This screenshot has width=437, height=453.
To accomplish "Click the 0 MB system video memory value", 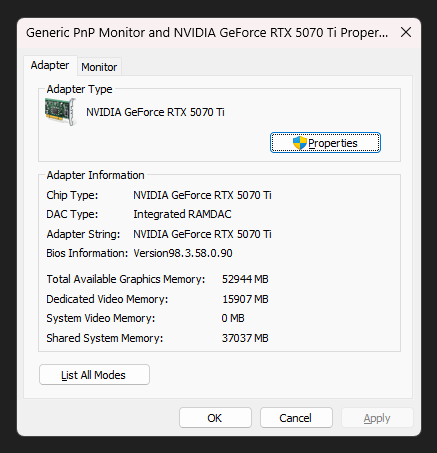I will tap(233, 318).
